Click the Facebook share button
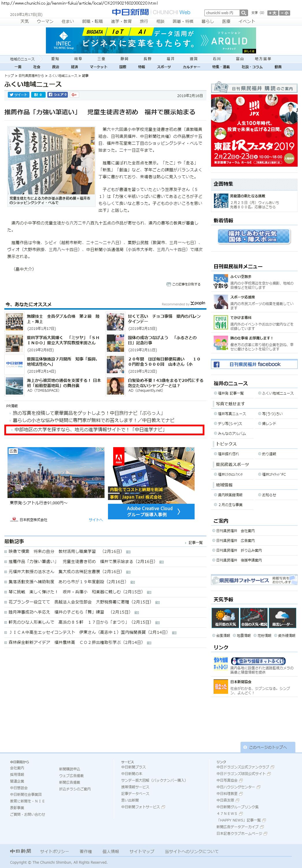The image size is (302, 868). click(57, 95)
